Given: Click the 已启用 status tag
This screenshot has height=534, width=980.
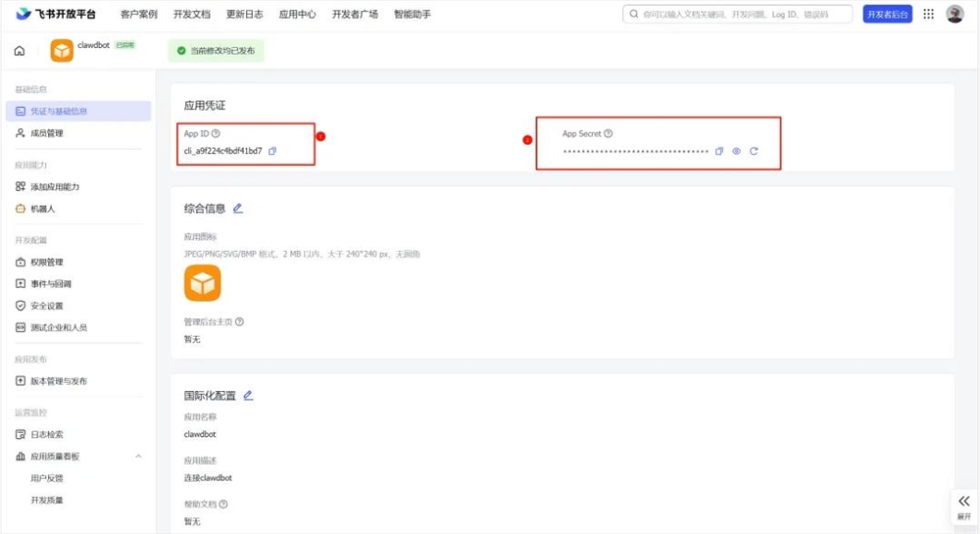Looking at the screenshot, I should [x=125, y=45].
